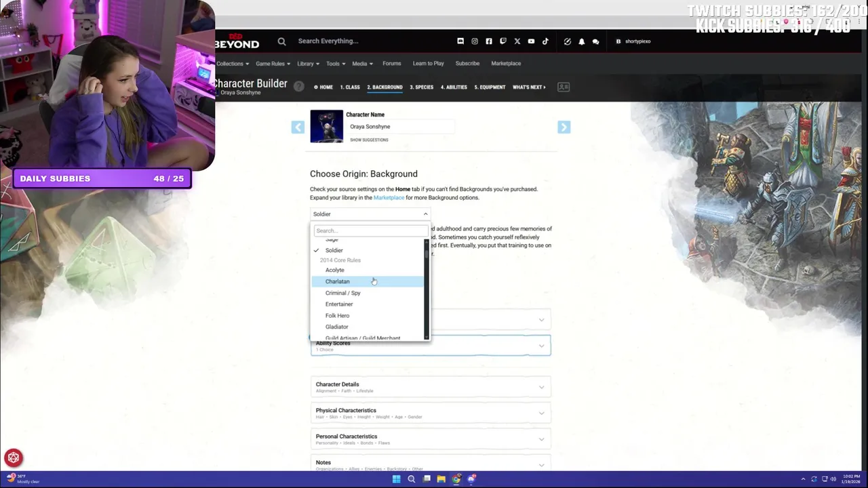Click the compass-style icon beside the bell
The height and width of the screenshot is (488, 868).
(x=568, y=41)
